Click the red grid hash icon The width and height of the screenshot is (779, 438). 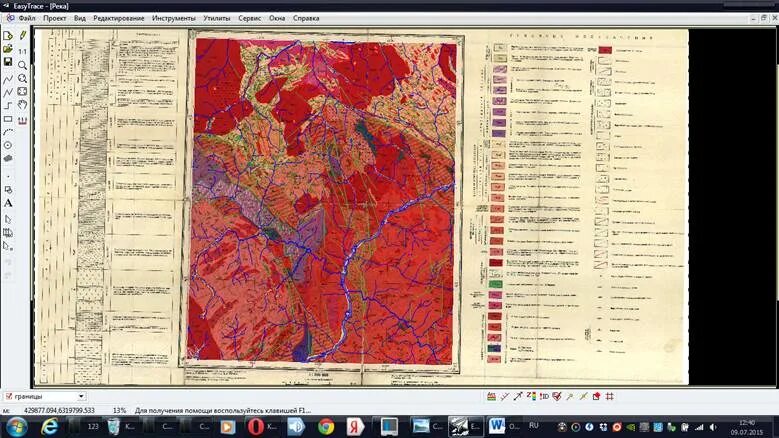pyautogui.click(x=610, y=396)
